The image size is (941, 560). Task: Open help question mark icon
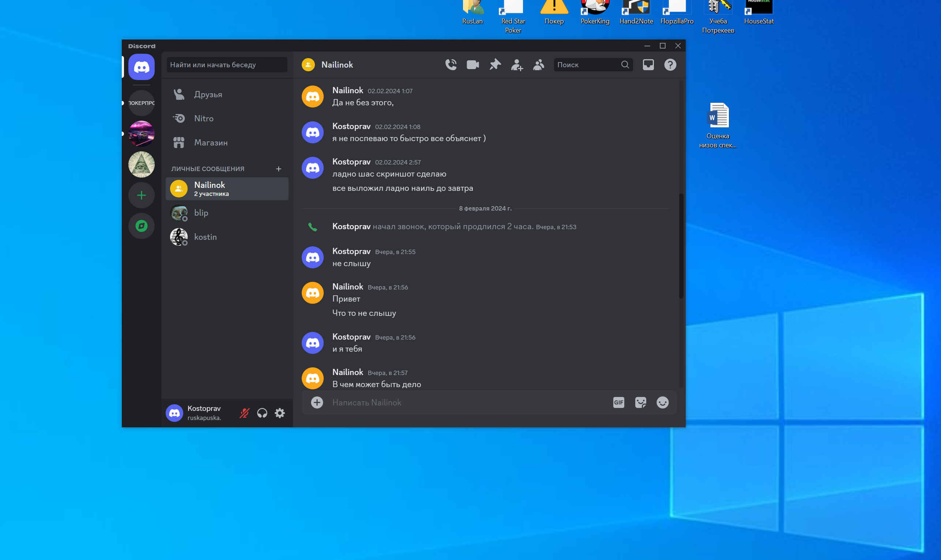(x=670, y=65)
